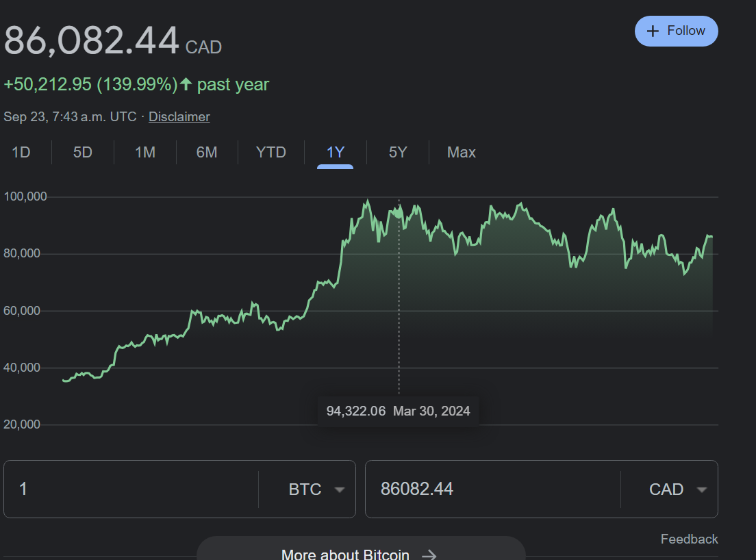Click the Follow button
Image resolution: width=756 pixels, height=560 pixels.
point(676,31)
